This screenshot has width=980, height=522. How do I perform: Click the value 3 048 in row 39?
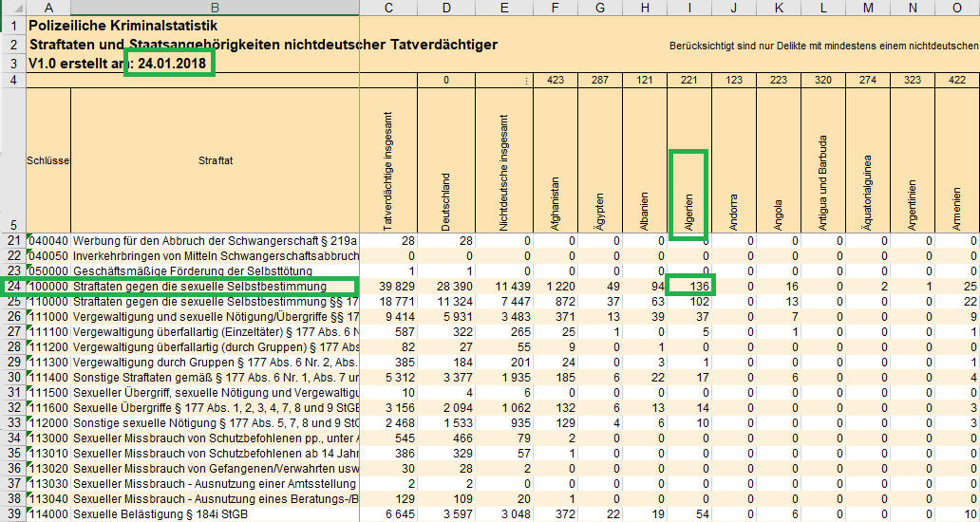(504, 513)
